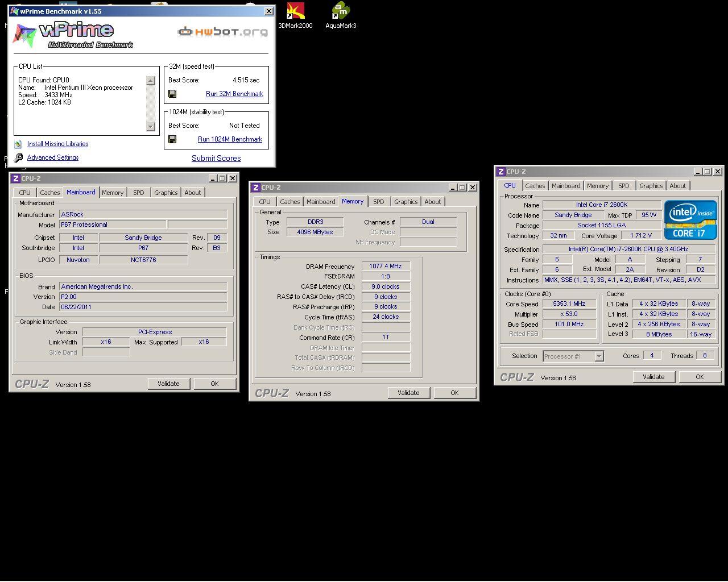This screenshot has width=728, height=582.
Task: Open SPD tab in the CPU CPU-Z window
Action: [x=624, y=186]
